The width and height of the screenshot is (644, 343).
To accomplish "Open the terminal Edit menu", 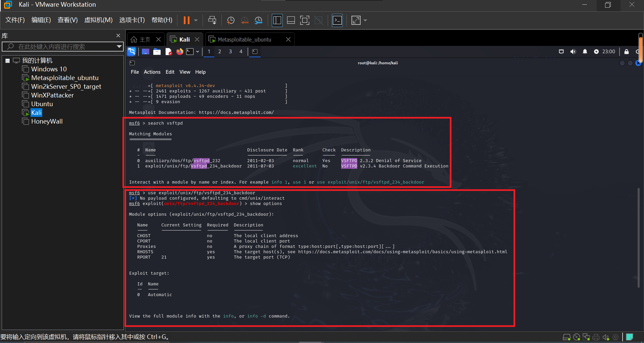I will point(170,72).
